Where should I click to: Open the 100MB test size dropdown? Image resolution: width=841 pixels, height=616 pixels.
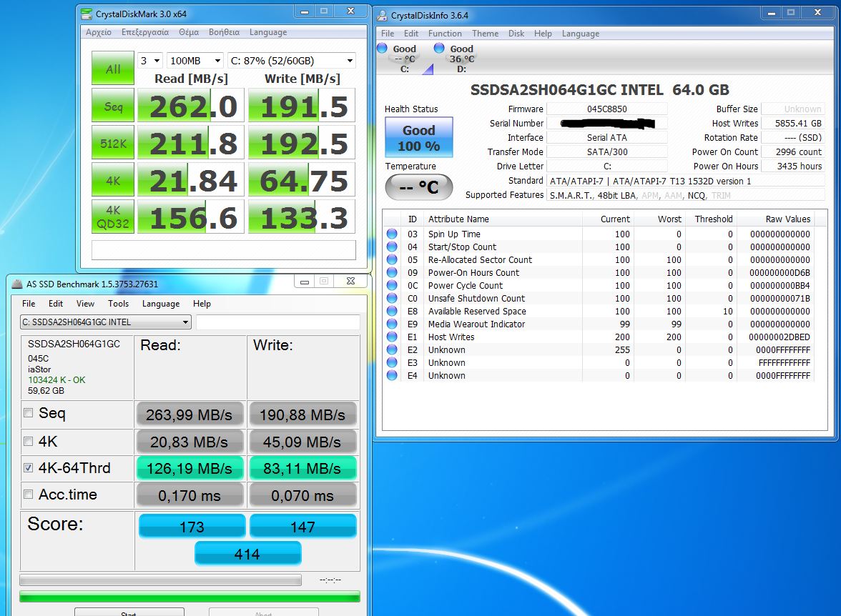click(x=194, y=61)
